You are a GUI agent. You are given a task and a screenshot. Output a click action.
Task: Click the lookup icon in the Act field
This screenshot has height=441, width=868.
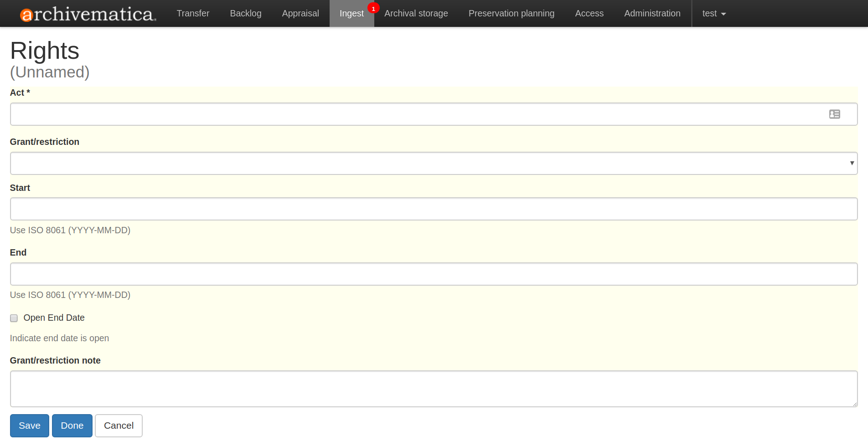click(834, 114)
